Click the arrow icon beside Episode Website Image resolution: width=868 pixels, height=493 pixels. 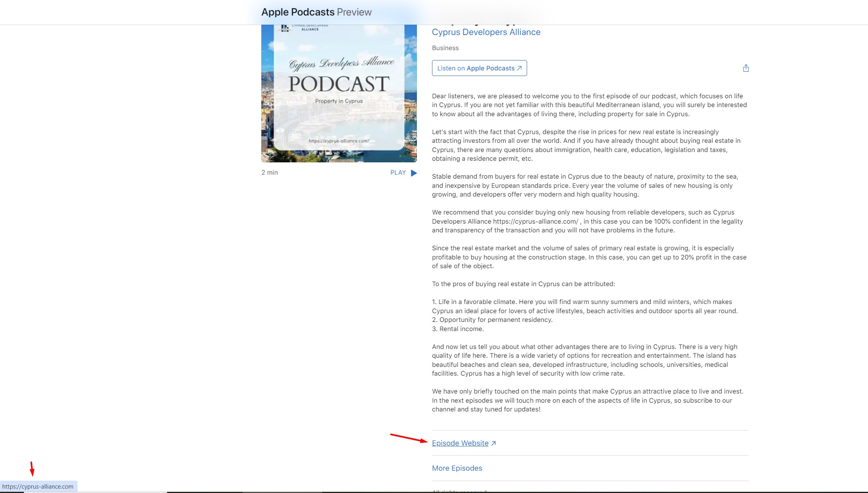click(x=493, y=443)
